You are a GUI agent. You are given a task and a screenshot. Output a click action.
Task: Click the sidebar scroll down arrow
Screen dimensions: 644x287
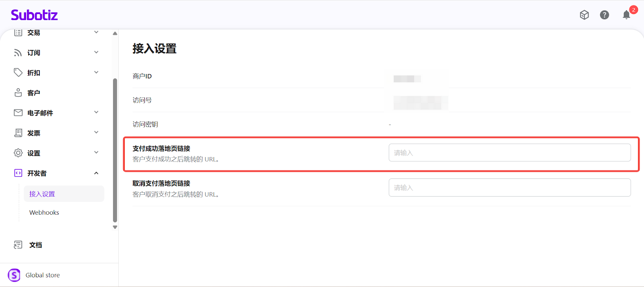(115, 227)
